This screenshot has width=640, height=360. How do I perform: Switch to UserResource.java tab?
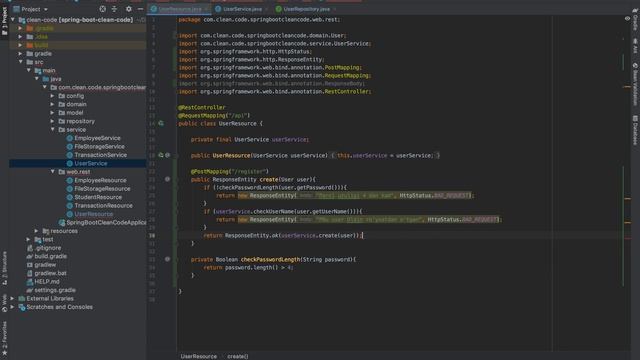click(x=180, y=9)
